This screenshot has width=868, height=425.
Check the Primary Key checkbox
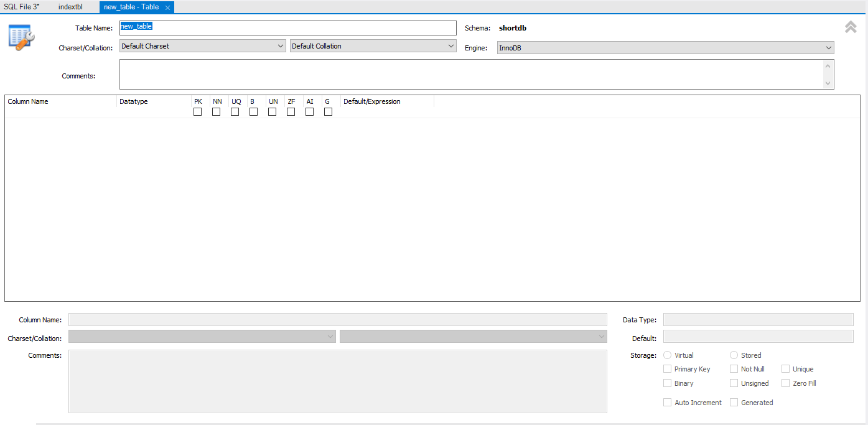click(x=668, y=369)
